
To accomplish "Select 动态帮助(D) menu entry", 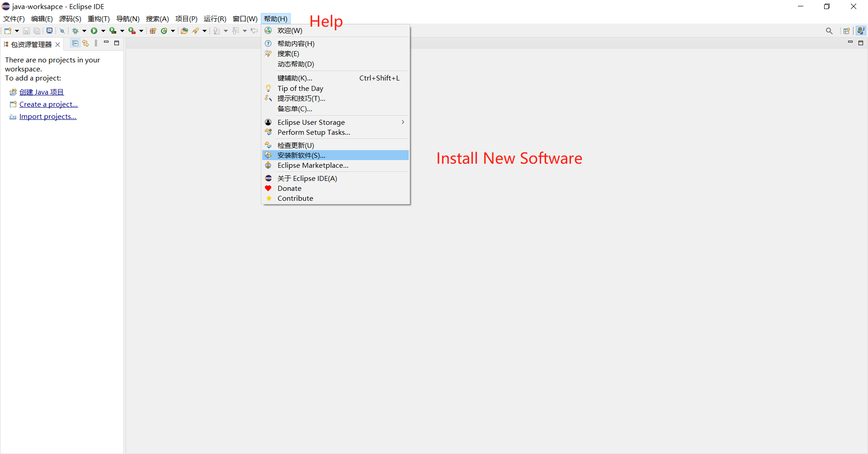I will 335,64.
